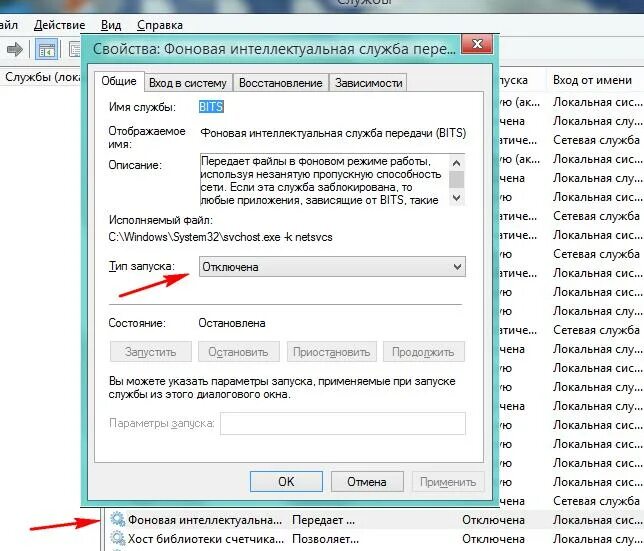Click the executable path C:\Windows\System32\svchost.exe
The height and width of the screenshot is (551, 644).
[x=221, y=237]
